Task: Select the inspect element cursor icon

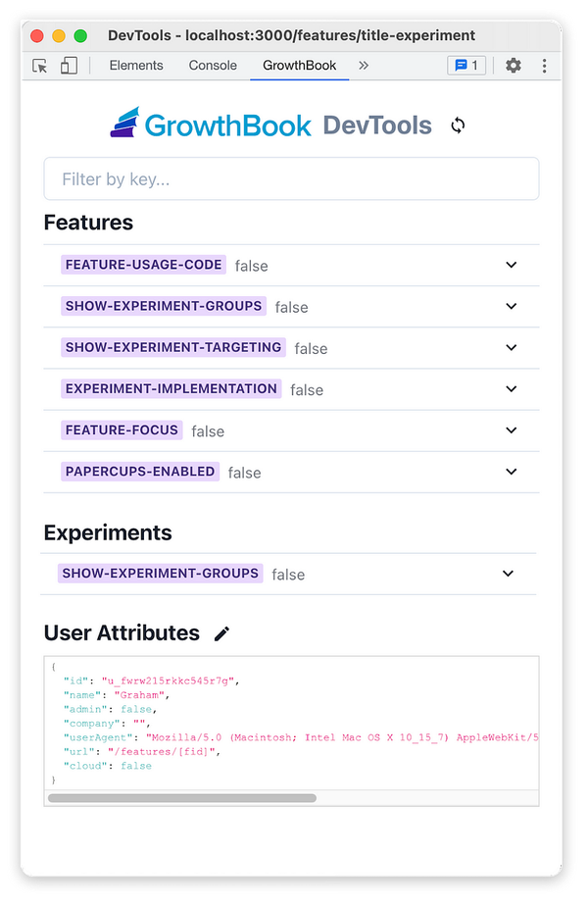Action: click(x=41, y=65)
